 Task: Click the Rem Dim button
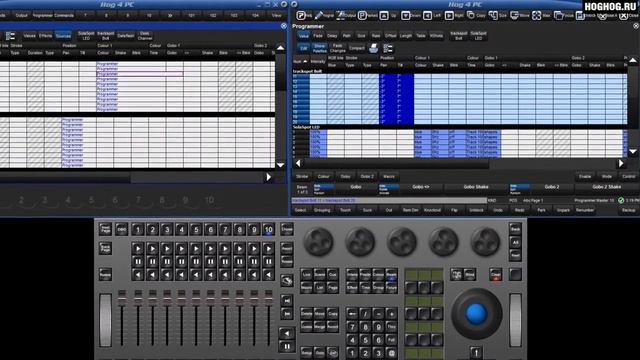tap(410, 210)
